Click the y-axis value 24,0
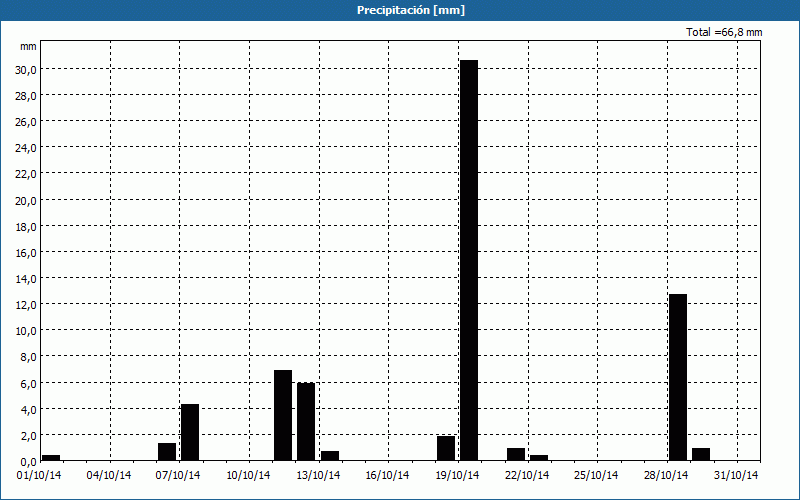This screenshot has width=800, height=500. pyautogui.click(x=26, y=148)
